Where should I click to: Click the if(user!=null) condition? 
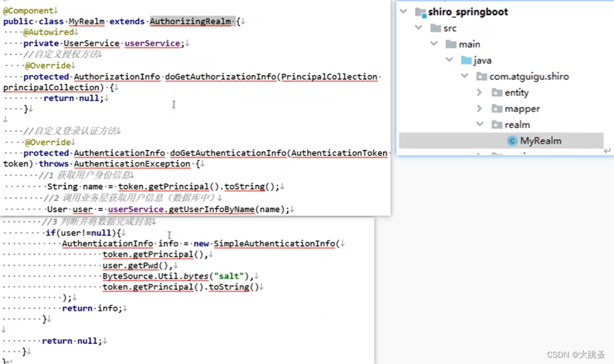[x=83, y=232]
